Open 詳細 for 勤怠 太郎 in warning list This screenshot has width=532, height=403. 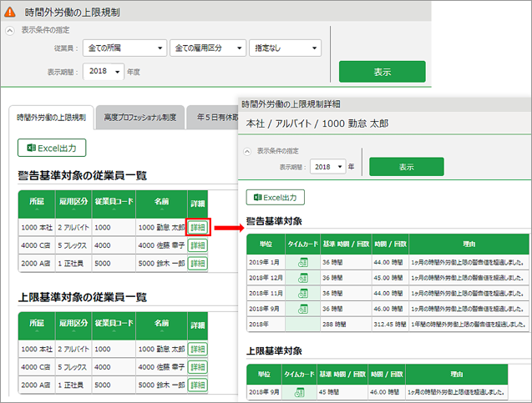pos(197,227)
